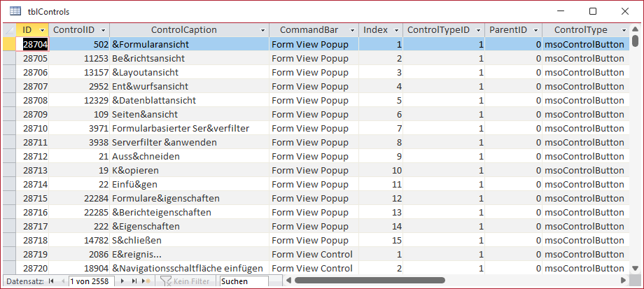The image size is (644, 289).
Task: Open the CommandBar column dropdown arrow
Action: click(x=352, y=30)
